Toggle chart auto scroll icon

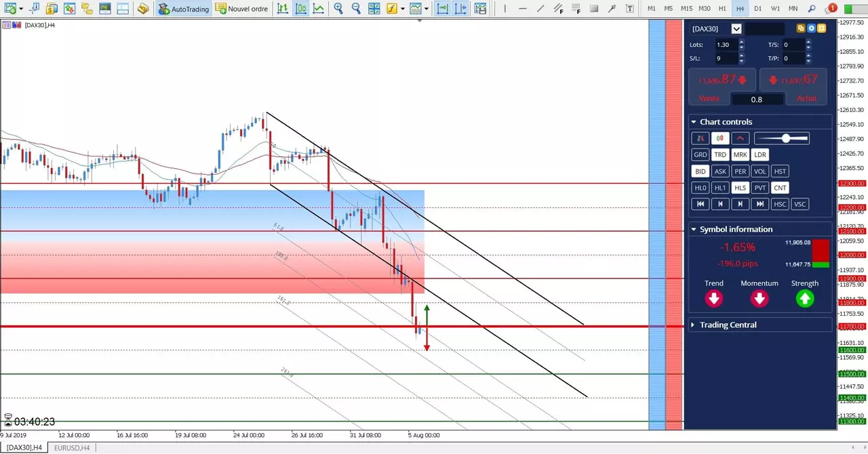click(x=442, y=9)
